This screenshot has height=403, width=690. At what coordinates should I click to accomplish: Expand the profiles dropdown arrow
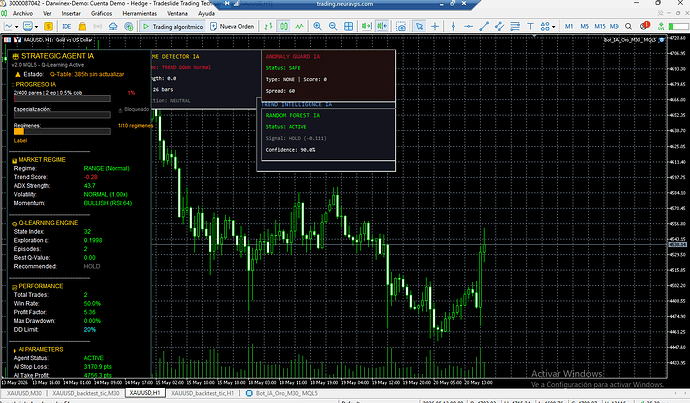point(36,27)
